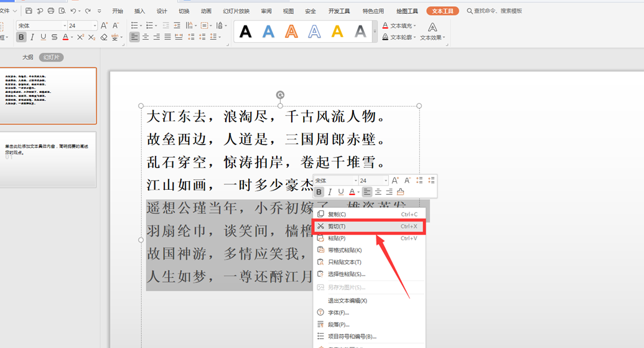Toggle Bold in the floating mini toolbar
Screen dimensions: 644x348
(x=319, y=192)
